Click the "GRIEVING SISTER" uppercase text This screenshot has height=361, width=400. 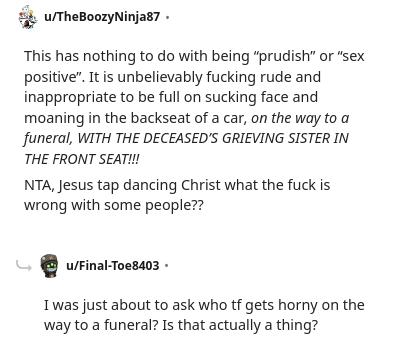(276, 138)
